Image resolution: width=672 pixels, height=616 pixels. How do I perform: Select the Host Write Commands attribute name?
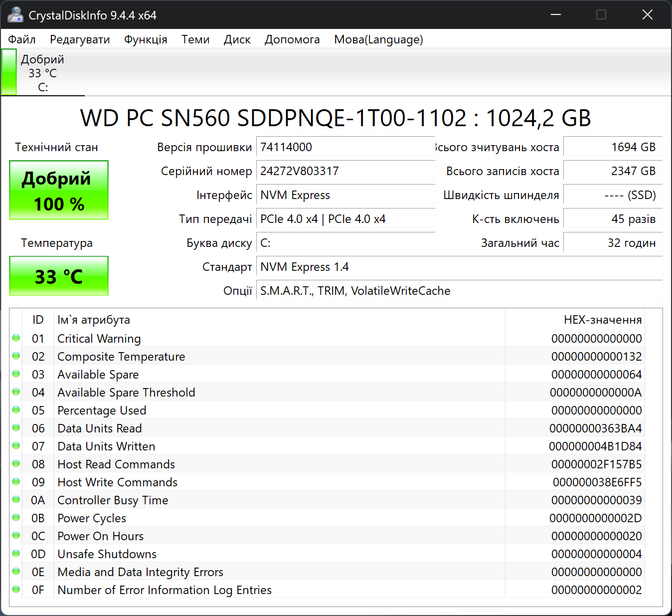click(118, 482)
